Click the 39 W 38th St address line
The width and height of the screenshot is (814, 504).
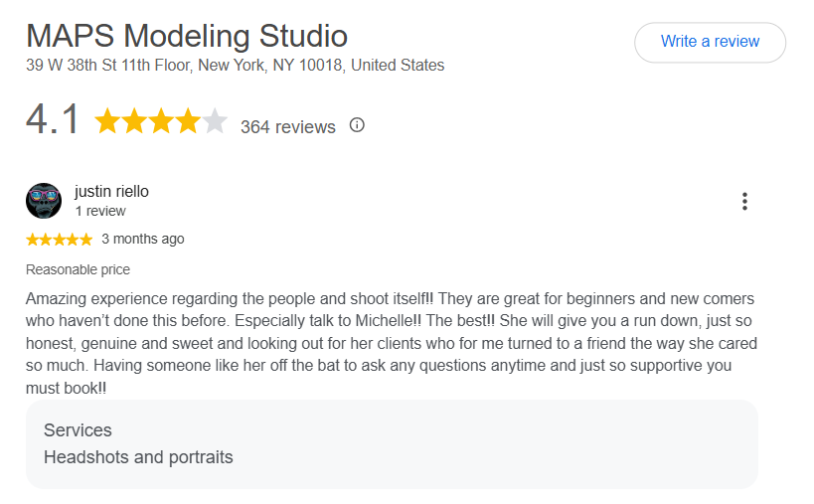(236, 66)
